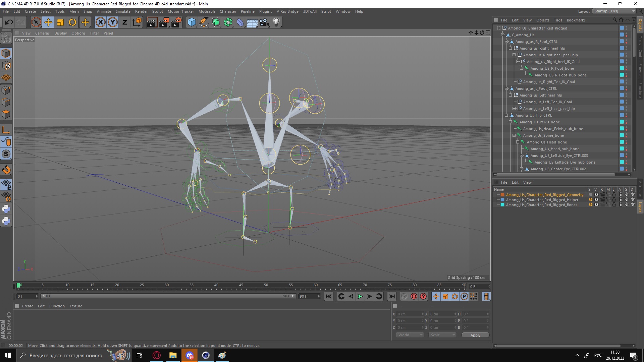Render the active view
This screenshot has height=362, width=644.
click(152, 22)
